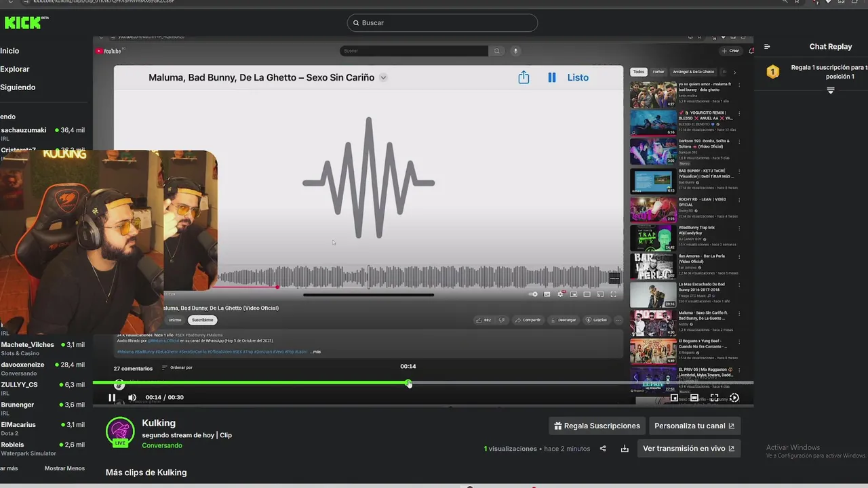Open Brunenger channel in sidebar
The width and height of the screenshot is (868, 488).
pos(43,408)
